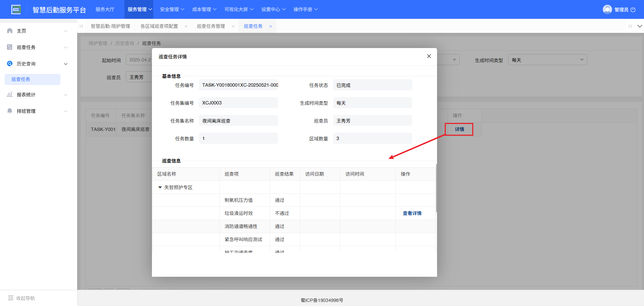644x306 pixels.
Task: Close the 巡查任务详情 dialog
Action: pyautogui.click(x=429, y=56)
